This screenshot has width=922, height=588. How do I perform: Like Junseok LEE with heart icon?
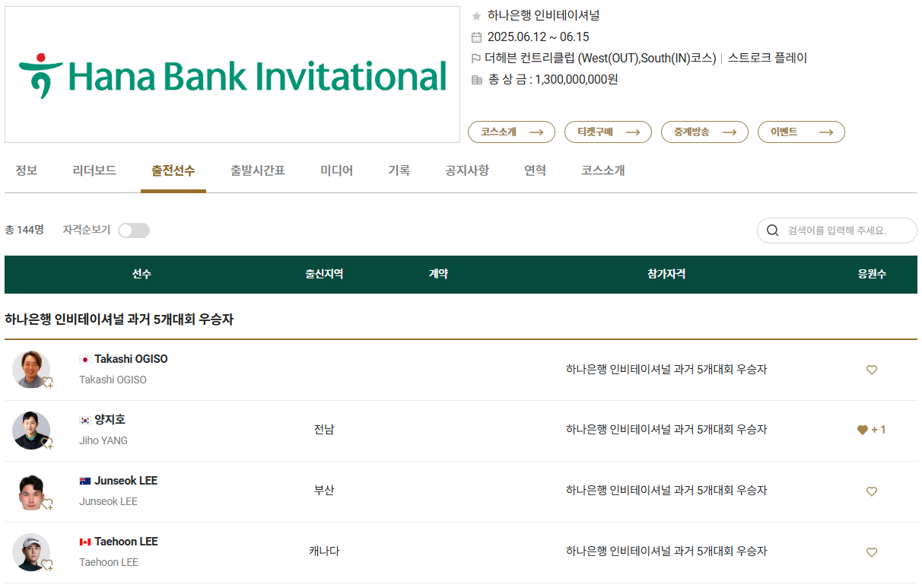872,491
